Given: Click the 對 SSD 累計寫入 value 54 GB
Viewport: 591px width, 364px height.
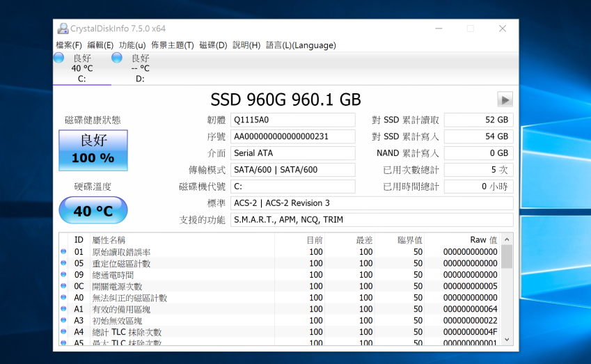Looking at the screenshot, I should [479, 136].
